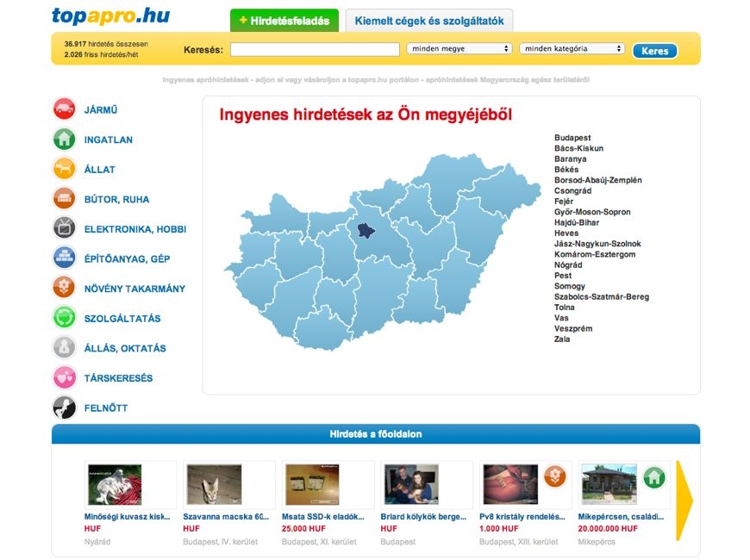750x560 pixels.
Task: Select the brick ÉPÍTŐANYAG, GÉP icon
Action: (64, 258)
